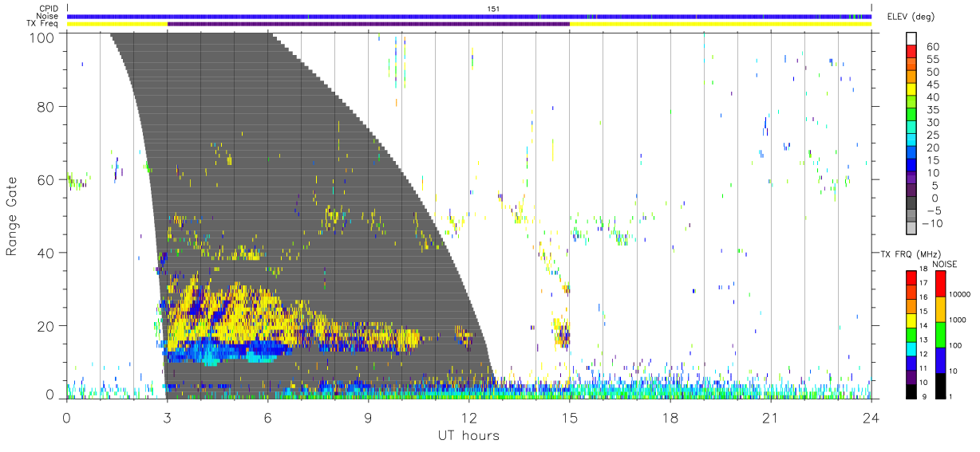This screenshot has height=452, width=980.
Task: Click the blue ELEV swatch between 15 and 20
Action: coord(912,153)
